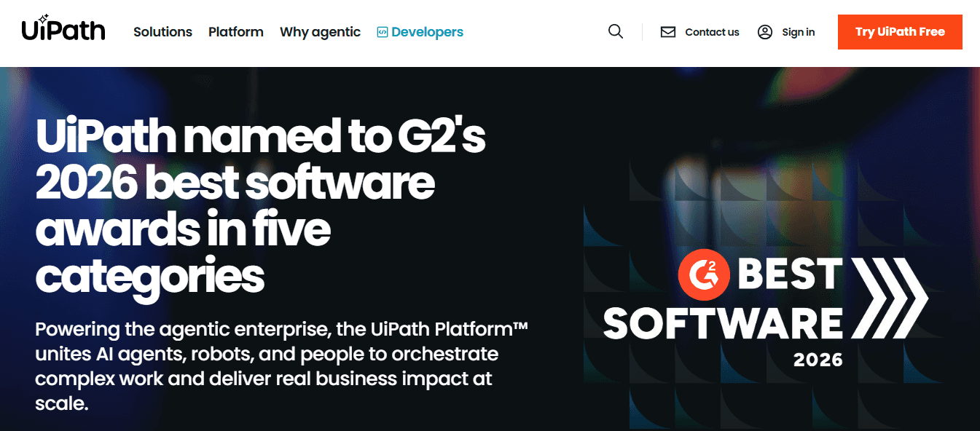Click the Contact us link

(x=712, y=32)
